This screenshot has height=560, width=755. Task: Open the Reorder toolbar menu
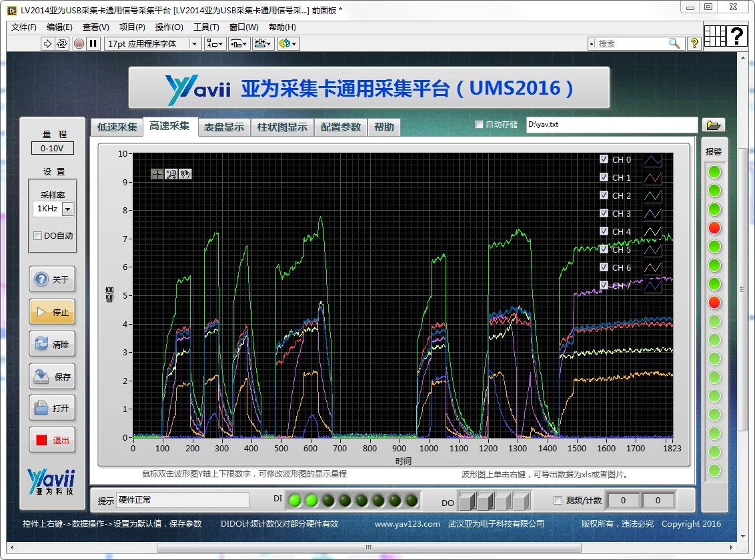click(x=288, y=44)
